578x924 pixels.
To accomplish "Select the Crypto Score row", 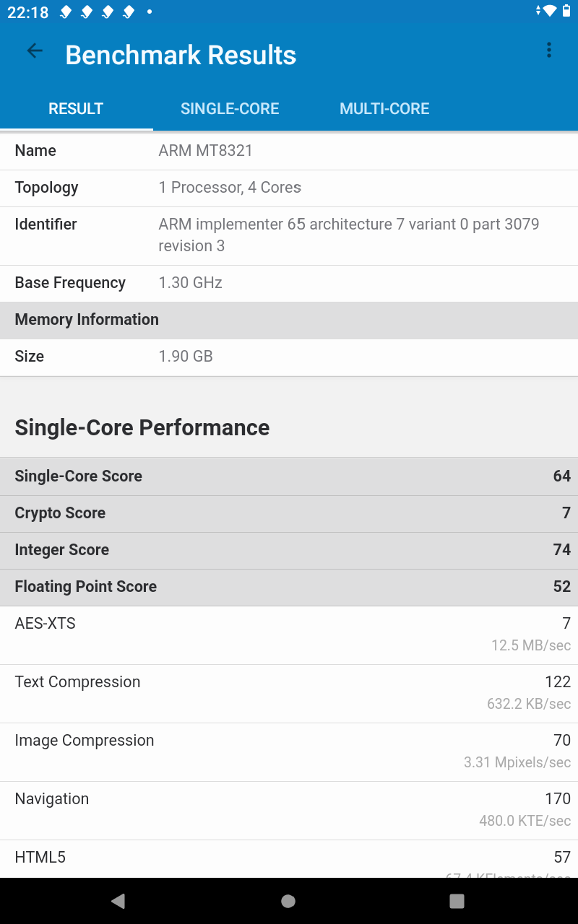I will (289, 513).
